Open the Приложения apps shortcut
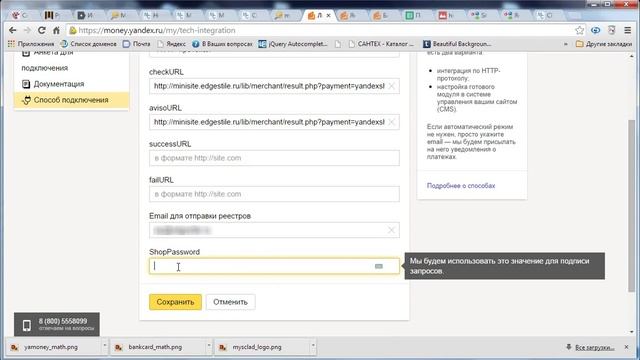Viewport: 640px width, 360px height. (x=31, y=44)
